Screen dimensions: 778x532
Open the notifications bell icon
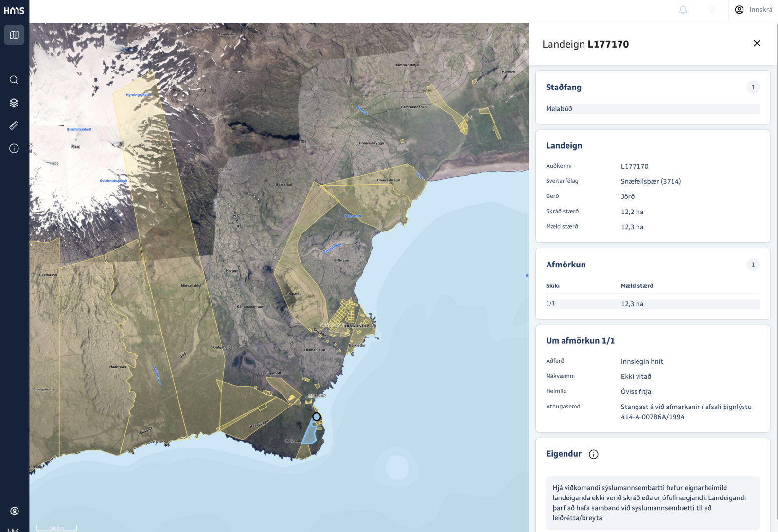(683, 10)
